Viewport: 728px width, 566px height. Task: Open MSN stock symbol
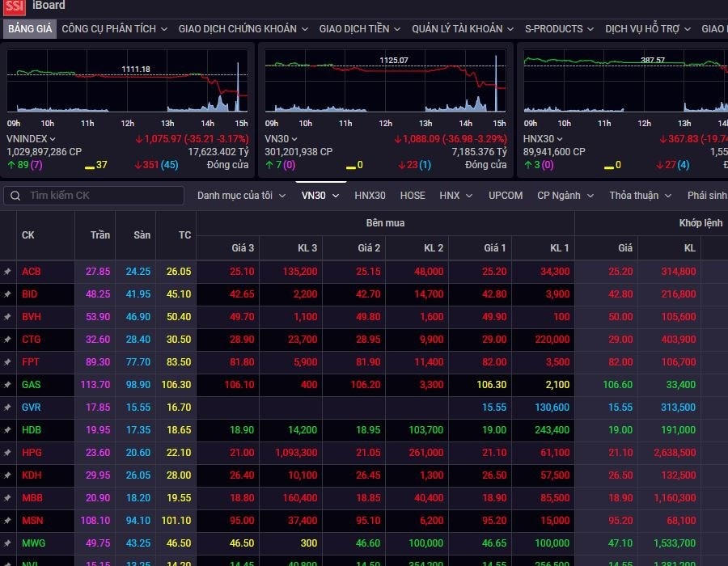point(32,521)
